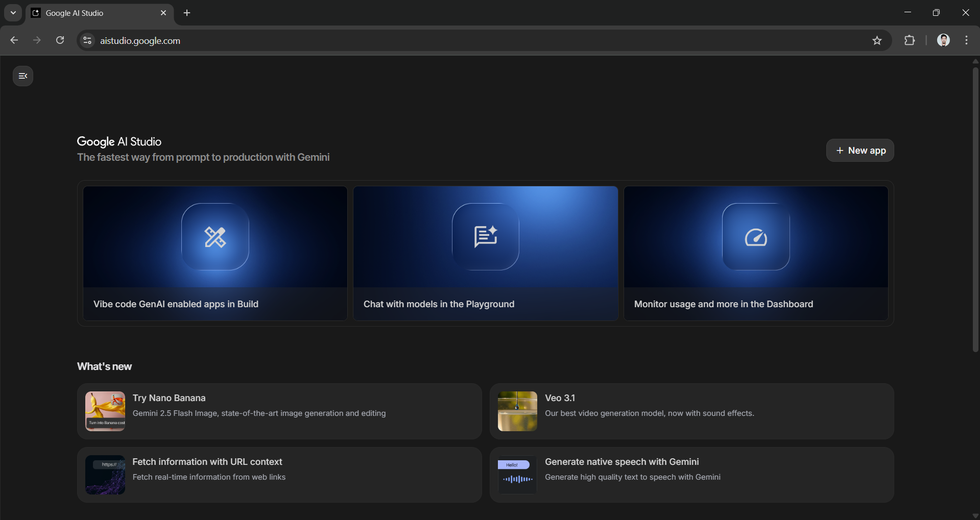Expand the sidebar navigation menu icon

[23, 76]
